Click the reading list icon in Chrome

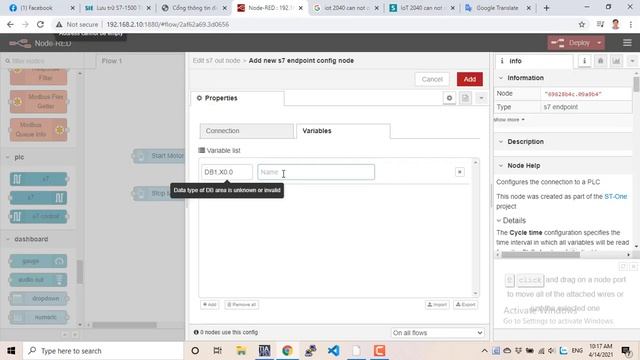600,24
